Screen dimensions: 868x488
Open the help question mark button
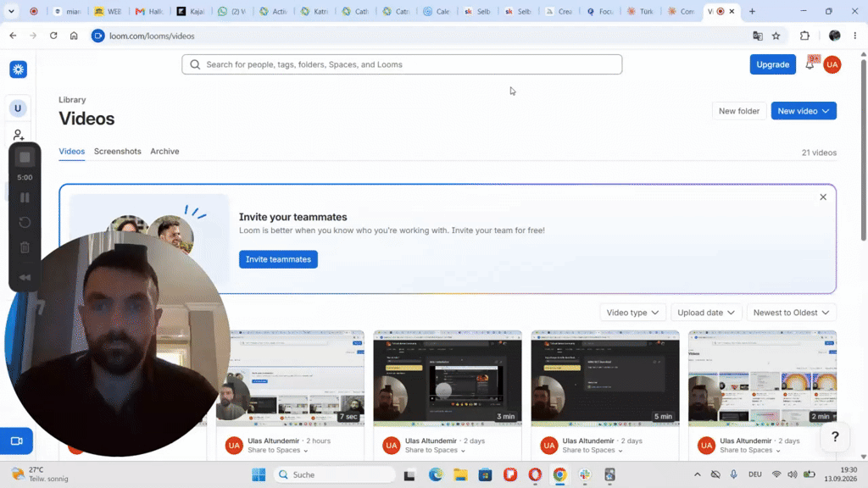click(x=835, y=437)
